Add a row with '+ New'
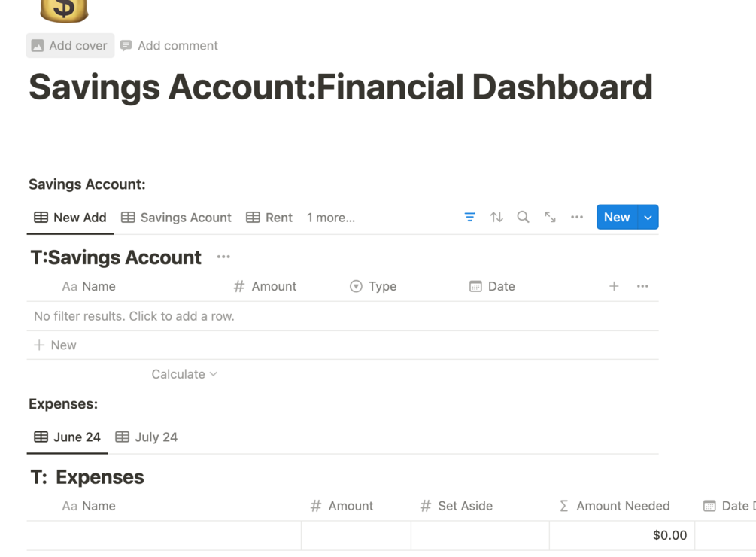This screenshot has width=756, height=557. point(56,345)
